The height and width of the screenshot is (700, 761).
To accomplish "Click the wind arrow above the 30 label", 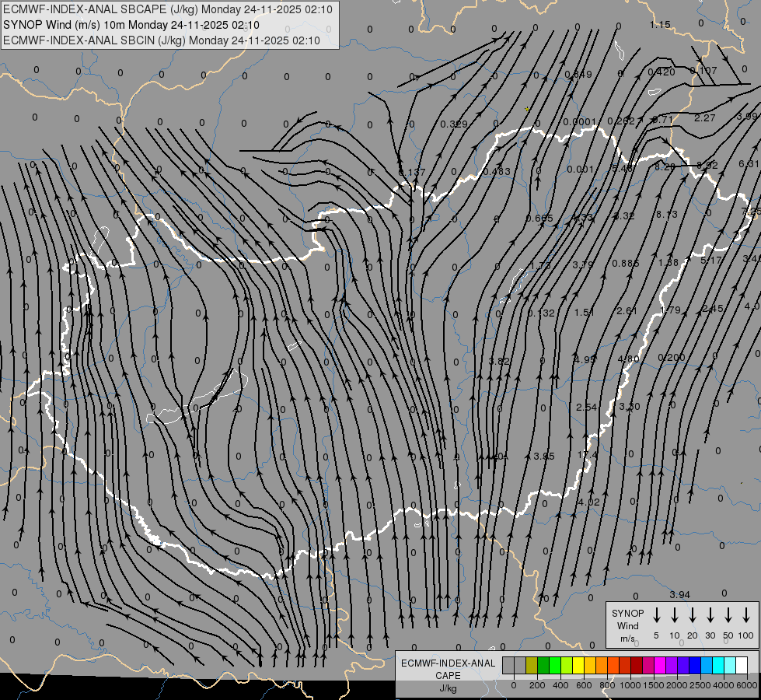I will click(x=710, y=615).
